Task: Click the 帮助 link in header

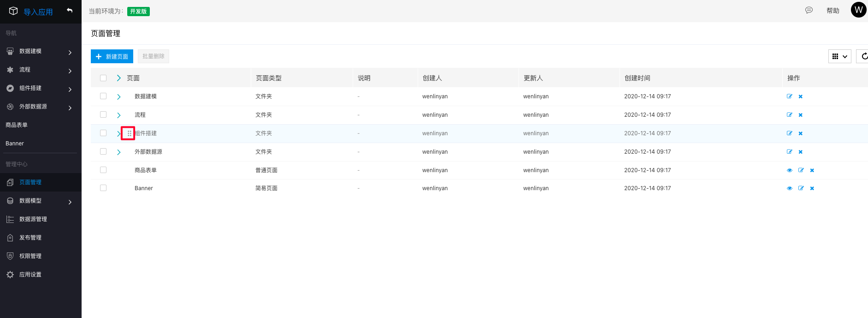Action: tap(833, 11)
